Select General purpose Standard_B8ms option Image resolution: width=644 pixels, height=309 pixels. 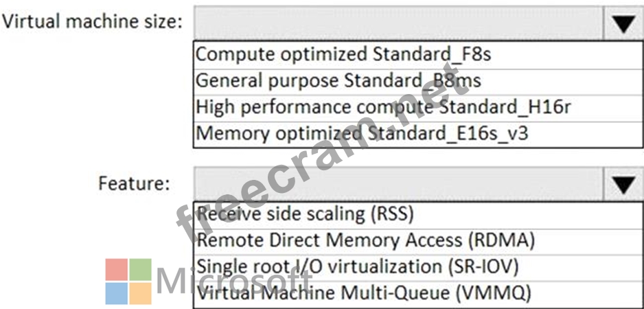click(x=417, y=81)
